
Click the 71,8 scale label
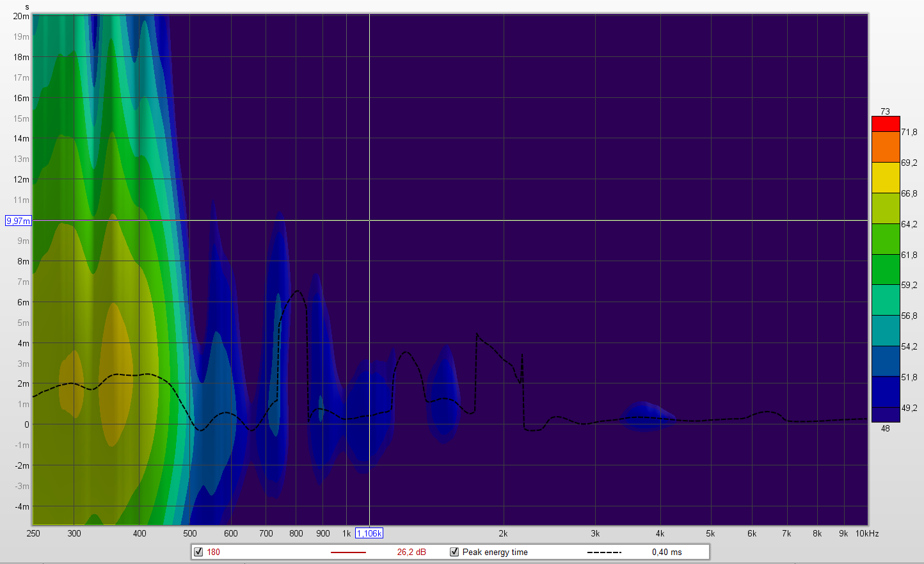tap(909, 132)
